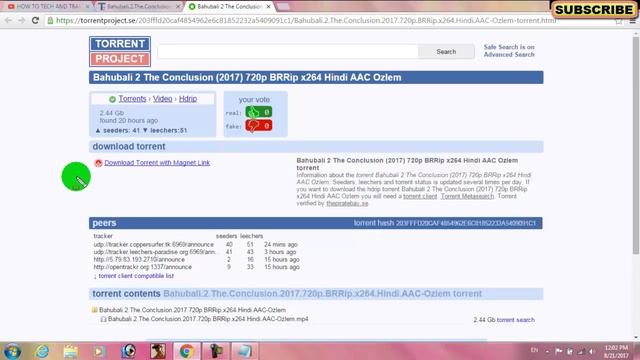This screenshot has width=640, height=360.
Task: Click the EN language indicator in tray
Action: 534,350
